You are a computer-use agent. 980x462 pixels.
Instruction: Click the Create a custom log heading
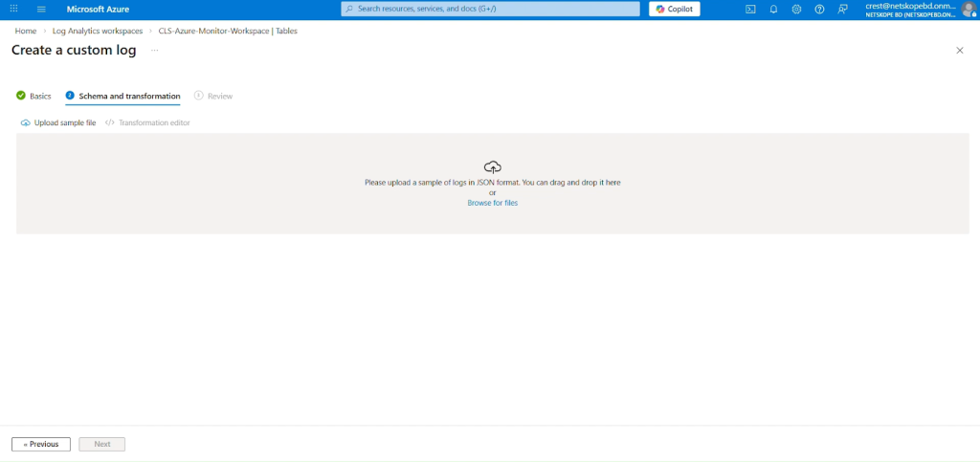74,51
